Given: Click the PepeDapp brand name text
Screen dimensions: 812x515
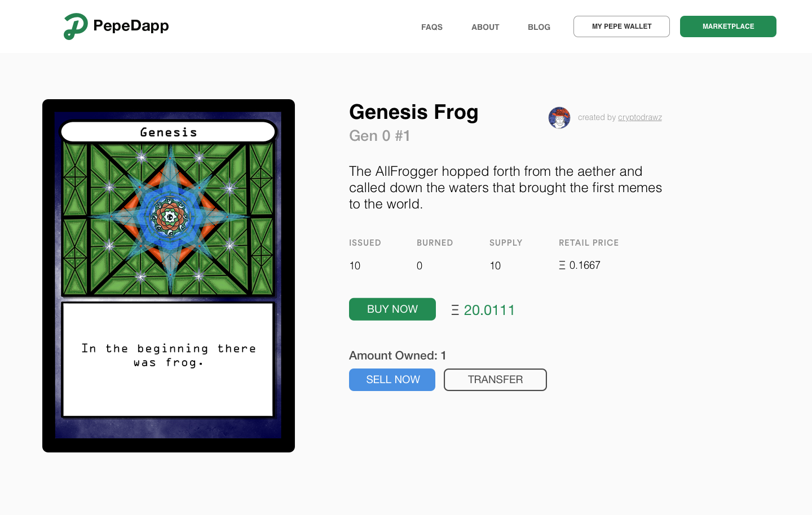Looking at the screenshot, I should tap(131, 26).
